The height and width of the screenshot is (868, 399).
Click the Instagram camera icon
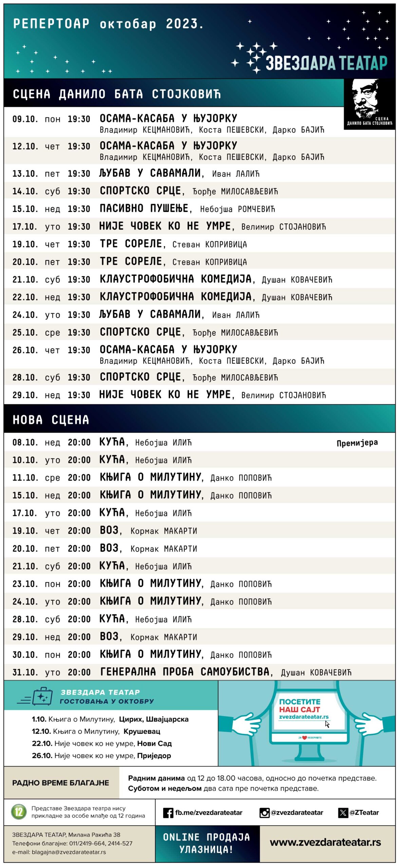[x=264, y=813]
